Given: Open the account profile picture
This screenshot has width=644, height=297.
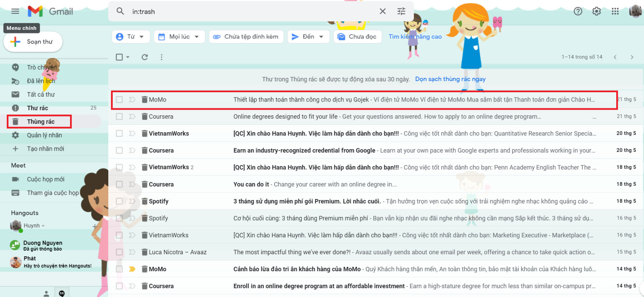Looking at the screenshot, I should [x=636, y=11].
